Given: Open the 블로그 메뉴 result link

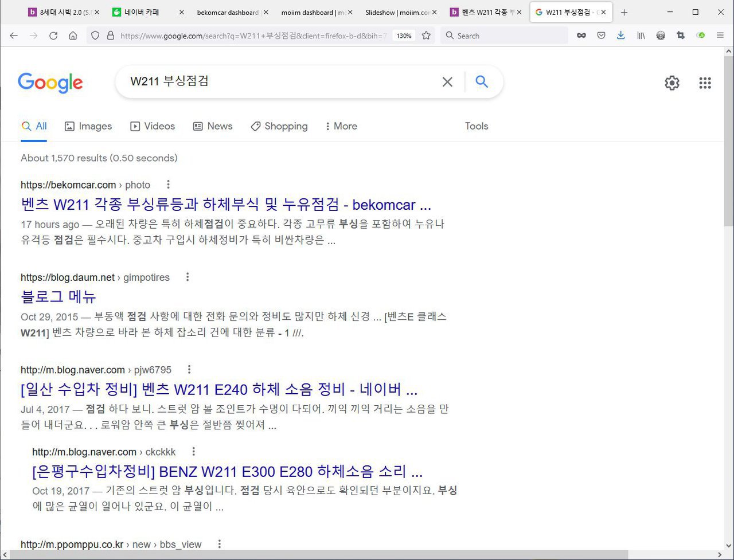Looking at the screenshot, I should coord(58,297).
